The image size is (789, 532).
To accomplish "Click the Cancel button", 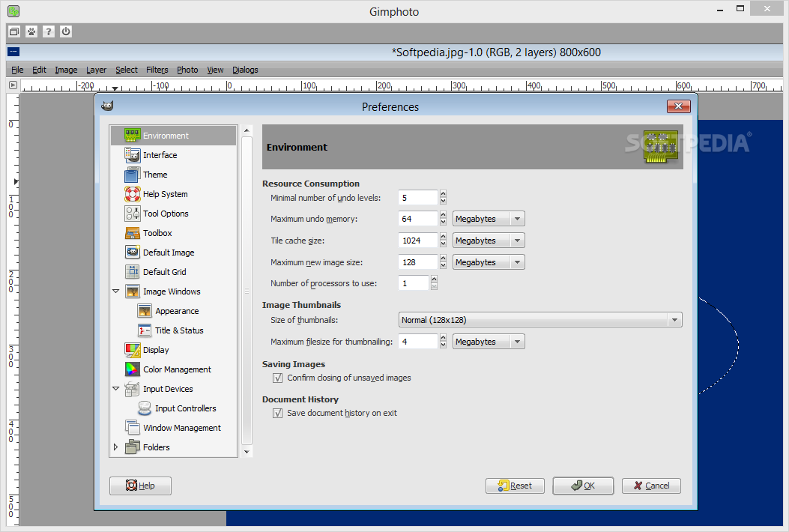I will pos(651,486).
